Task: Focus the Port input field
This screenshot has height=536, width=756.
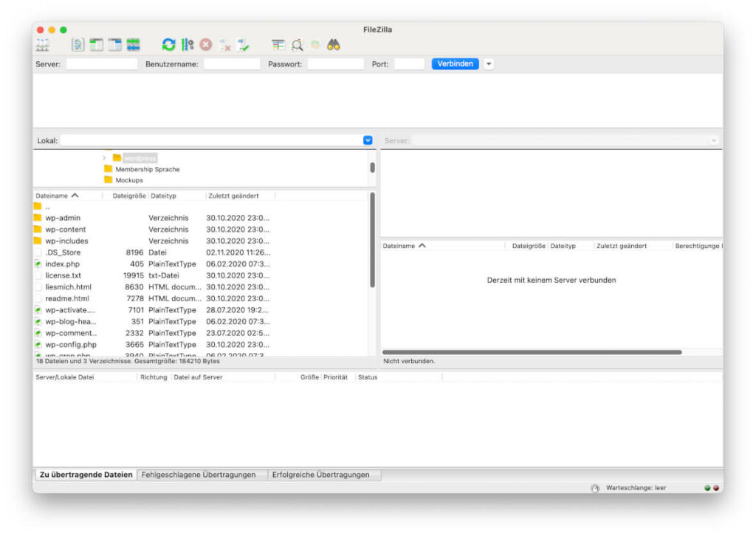Action: click(409, 63)
